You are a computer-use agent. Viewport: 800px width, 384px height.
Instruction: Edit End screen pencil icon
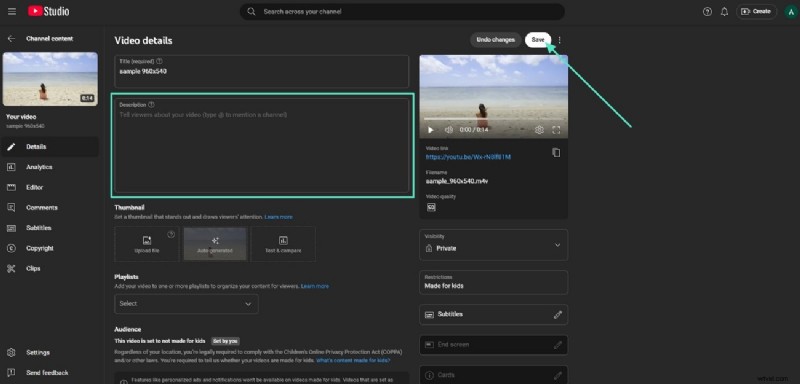tap(558, 345)
